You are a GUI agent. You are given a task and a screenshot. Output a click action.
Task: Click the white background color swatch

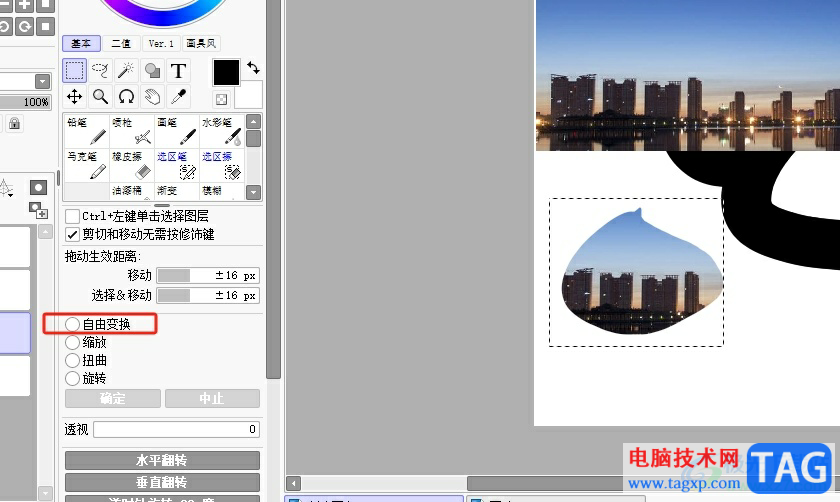tap(251, 95)
